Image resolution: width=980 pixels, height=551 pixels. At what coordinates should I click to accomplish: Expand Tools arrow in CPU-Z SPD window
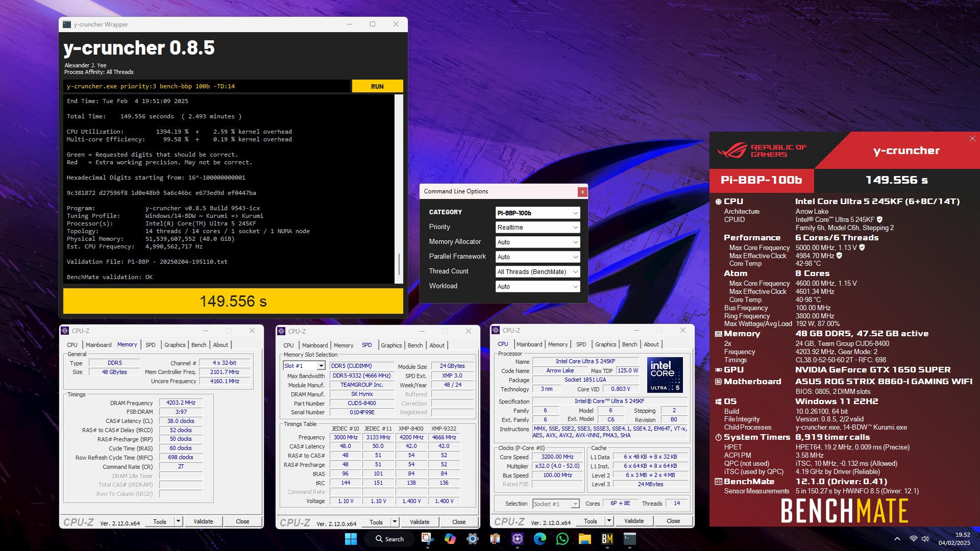pos(395,522)
